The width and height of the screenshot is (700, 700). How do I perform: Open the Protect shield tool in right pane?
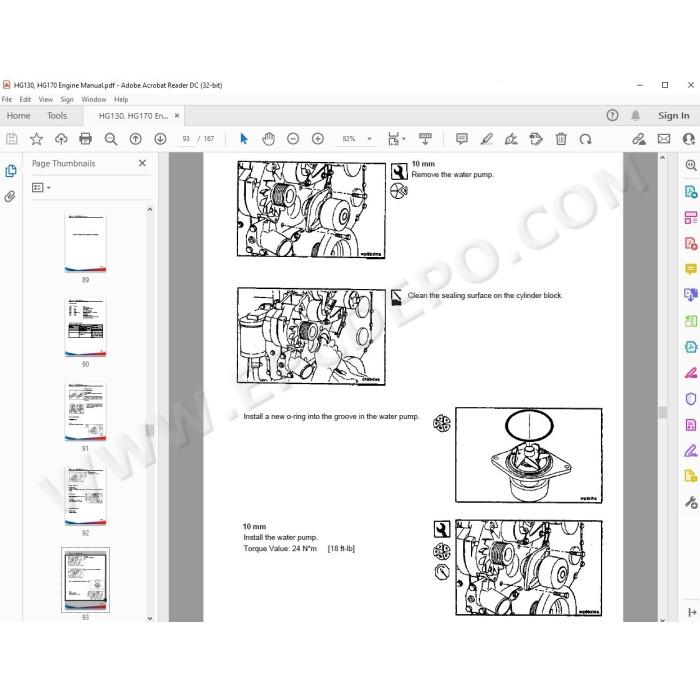pos(691,399)
